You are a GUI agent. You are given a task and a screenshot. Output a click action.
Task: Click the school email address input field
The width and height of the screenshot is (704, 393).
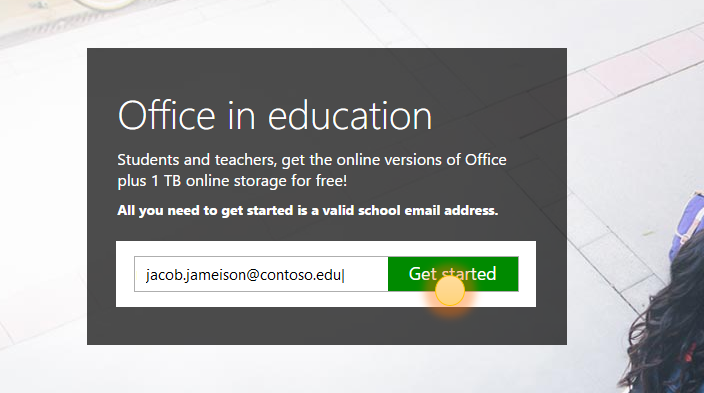[261, 274]
